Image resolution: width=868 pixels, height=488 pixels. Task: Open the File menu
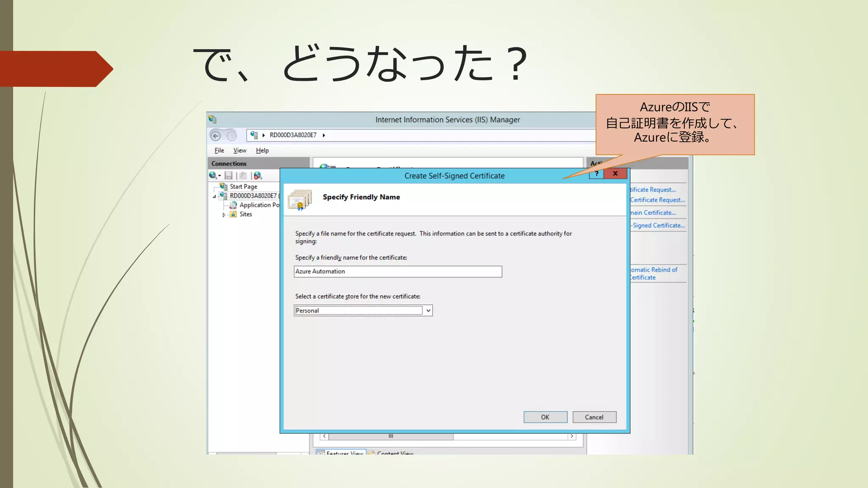[219, 150]
